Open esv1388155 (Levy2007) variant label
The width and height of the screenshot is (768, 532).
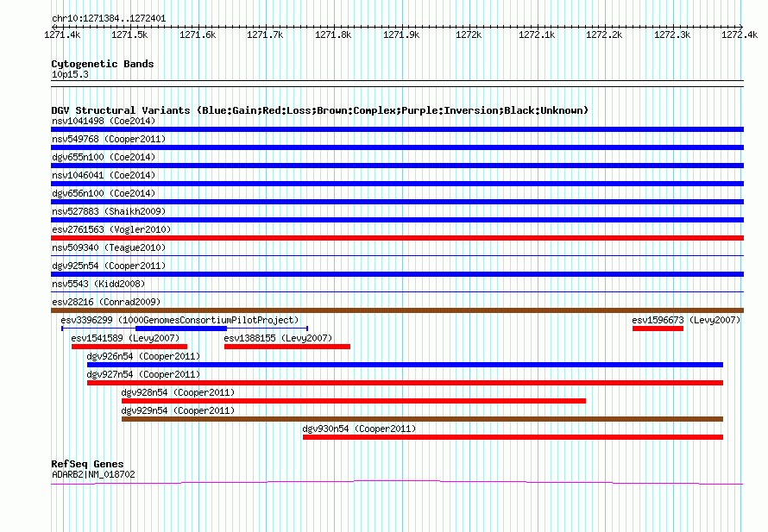coord(278,338)
